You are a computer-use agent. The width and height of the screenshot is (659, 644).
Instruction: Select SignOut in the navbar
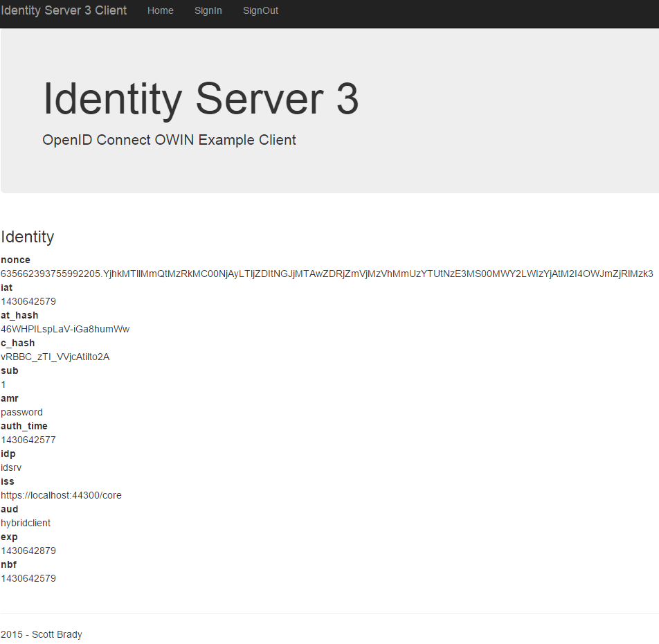[x=260, y=11]
